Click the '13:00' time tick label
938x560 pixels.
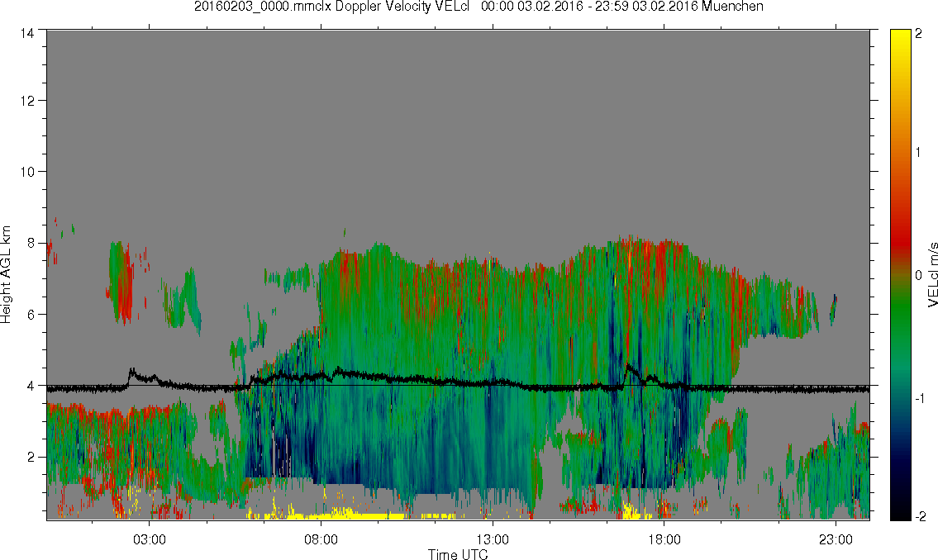point(493,539)
